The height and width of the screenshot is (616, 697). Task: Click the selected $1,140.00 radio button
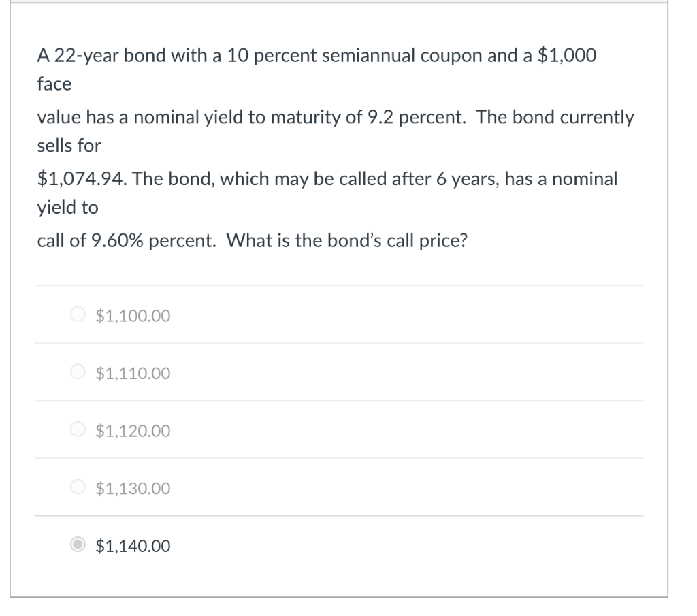(x=78, y=545)
